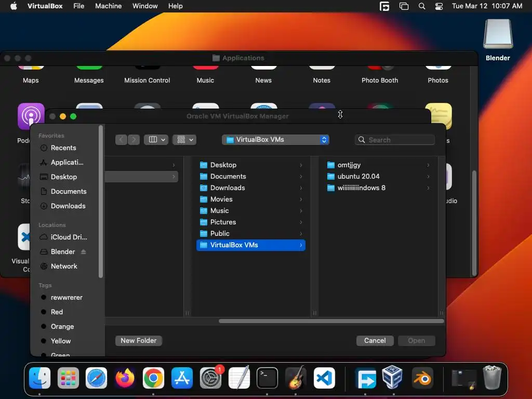Open the item grouping dropdown
532x399 pixels.
[184, 140]
